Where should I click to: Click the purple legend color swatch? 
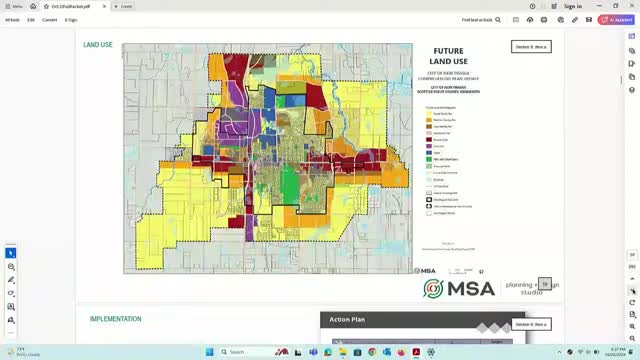click(x=429, y=146)
